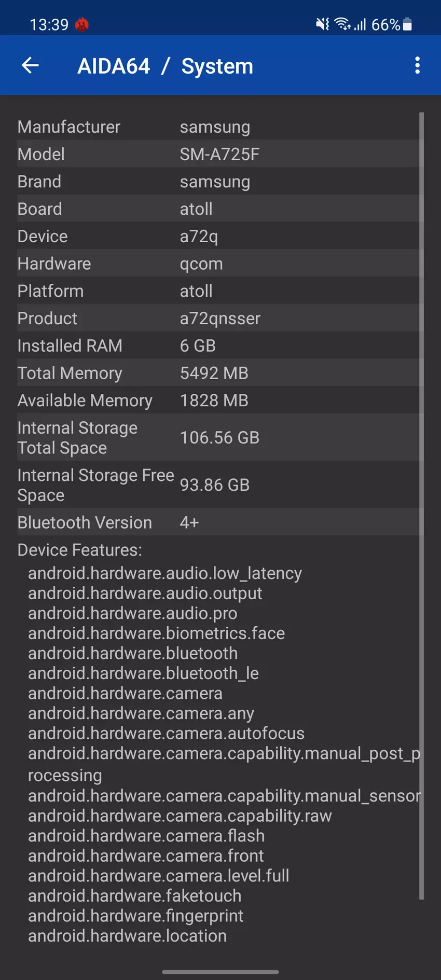Image resolution: width=441 pixels, height=980 pixels.
Task: Tap the bottom home gesture bar
Action: (220, 972)
